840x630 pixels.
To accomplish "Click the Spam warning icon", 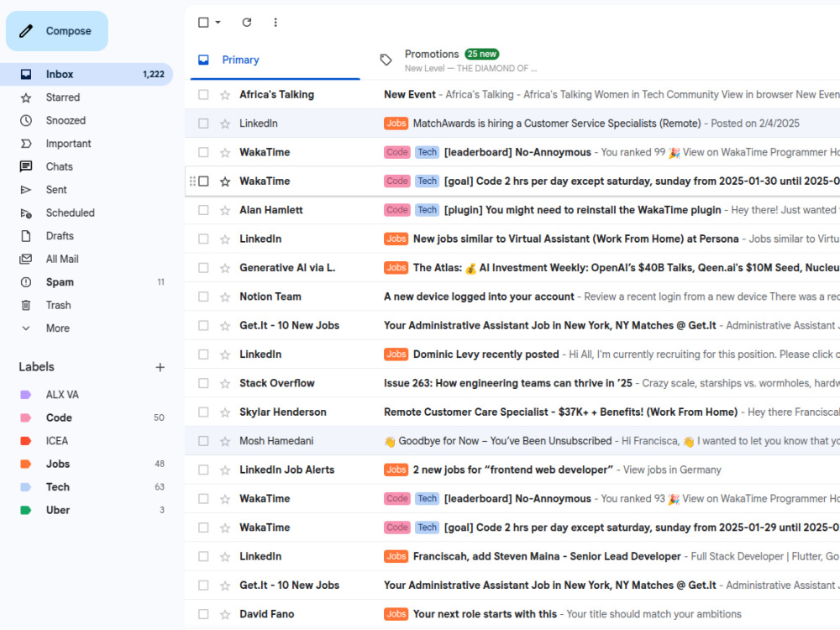I will pyautogui.click(x=26, y=281).
